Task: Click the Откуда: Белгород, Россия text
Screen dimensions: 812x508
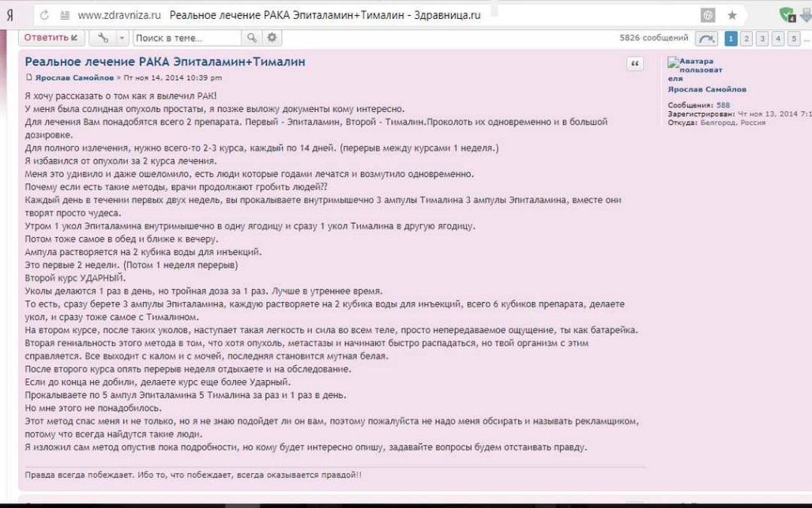Action: (716, 122)
